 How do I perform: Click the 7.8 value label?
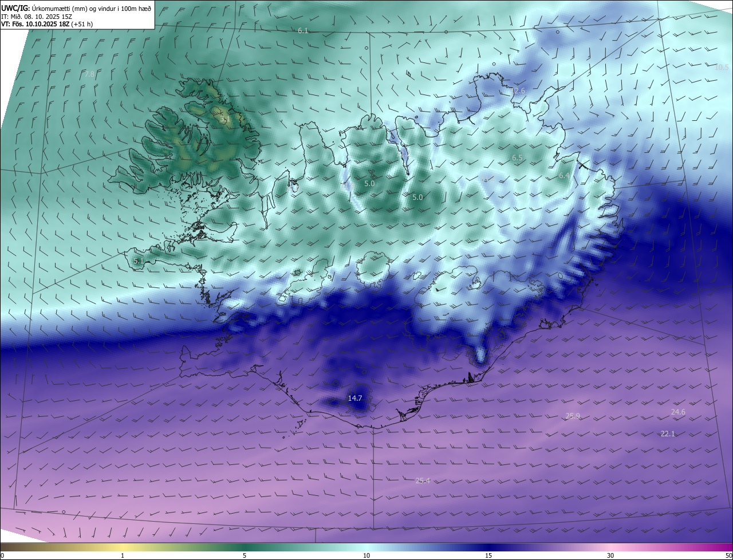[x=89, y=74]
